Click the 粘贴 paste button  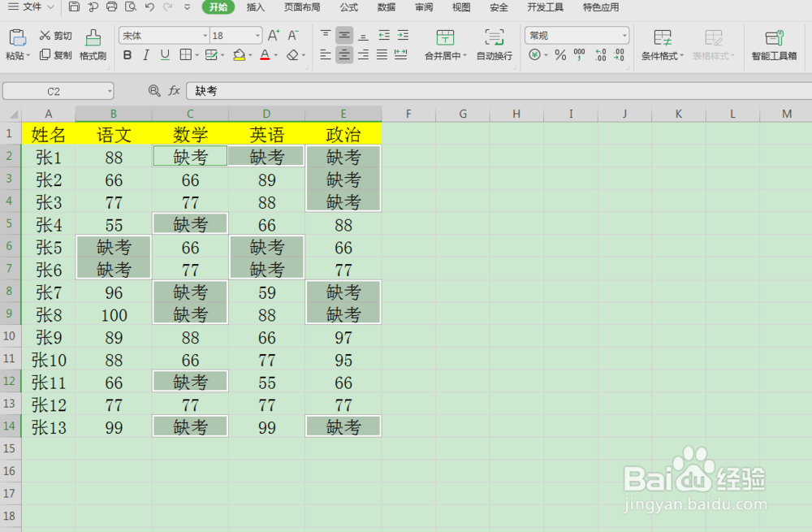point(16,45)
